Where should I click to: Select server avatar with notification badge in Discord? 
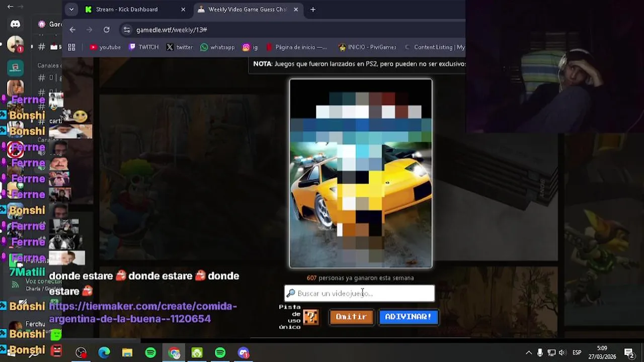[15, 45]
